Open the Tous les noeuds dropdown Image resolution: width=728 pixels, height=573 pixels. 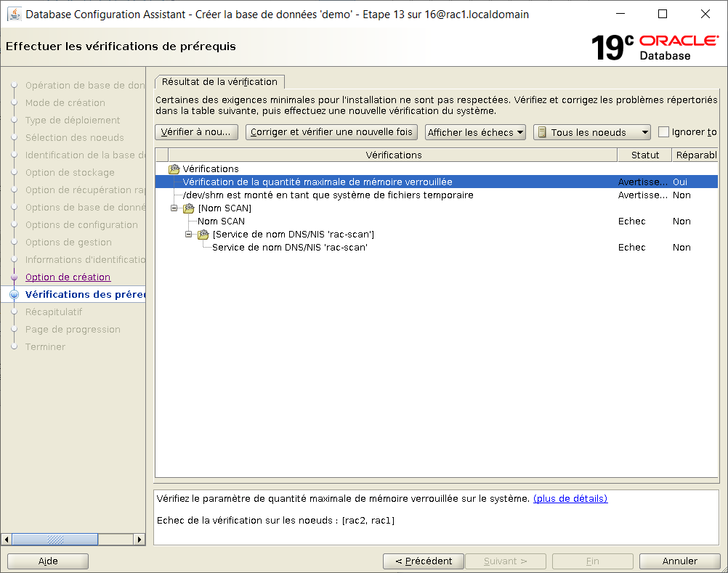pyautogui.click(x=592, y=132)
